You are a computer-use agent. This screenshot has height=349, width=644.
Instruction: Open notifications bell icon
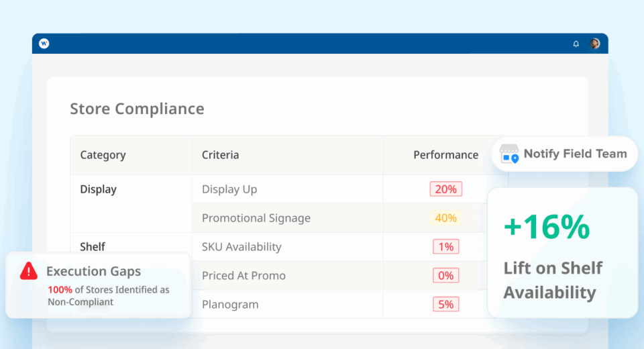coord(576,44)
